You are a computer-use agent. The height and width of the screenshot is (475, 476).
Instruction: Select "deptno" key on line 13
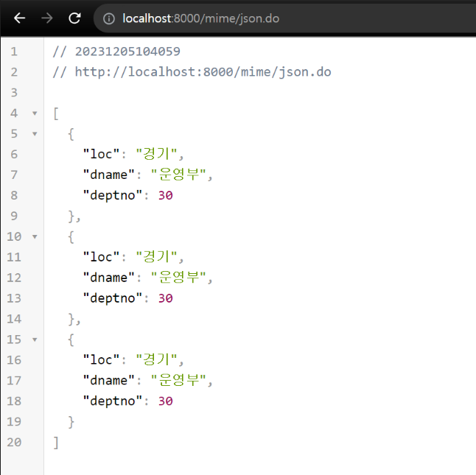click(112, 298)
